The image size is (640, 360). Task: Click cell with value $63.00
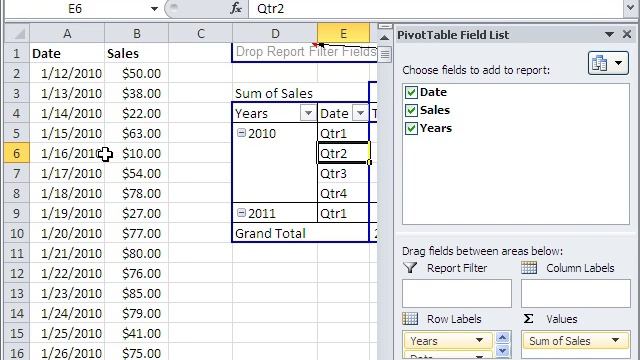(x=137, y=133)
